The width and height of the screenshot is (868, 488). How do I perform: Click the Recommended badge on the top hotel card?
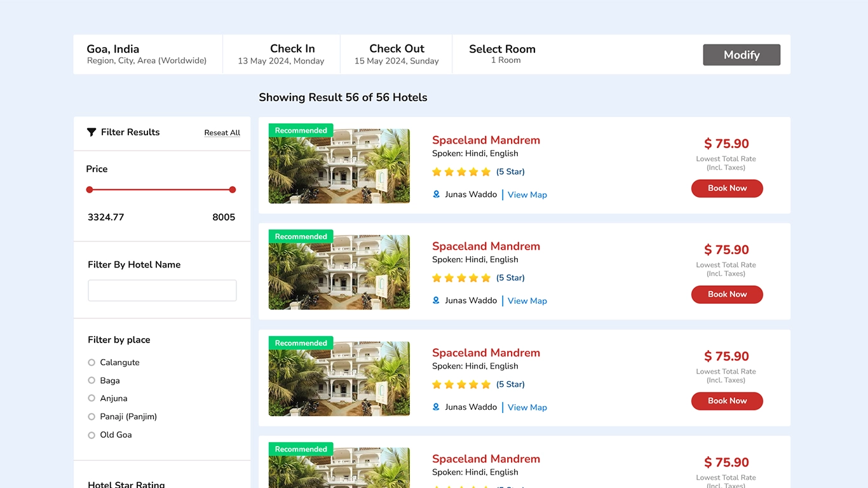(301, 130)
